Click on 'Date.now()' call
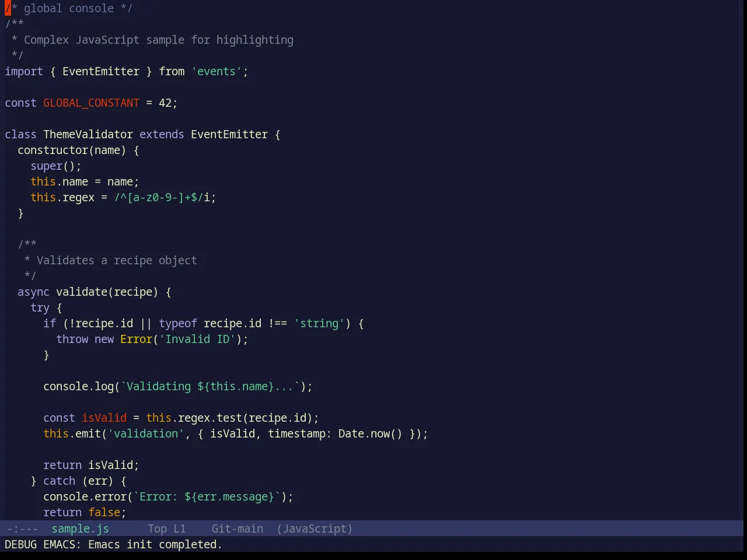Screen dimensions: 747x560 (370, 433)
